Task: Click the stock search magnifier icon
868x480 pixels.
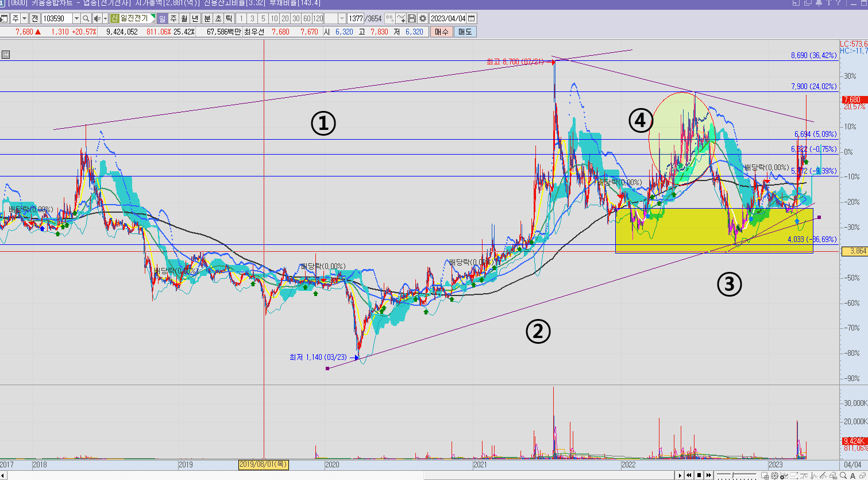Action: (x=86, y=18)
